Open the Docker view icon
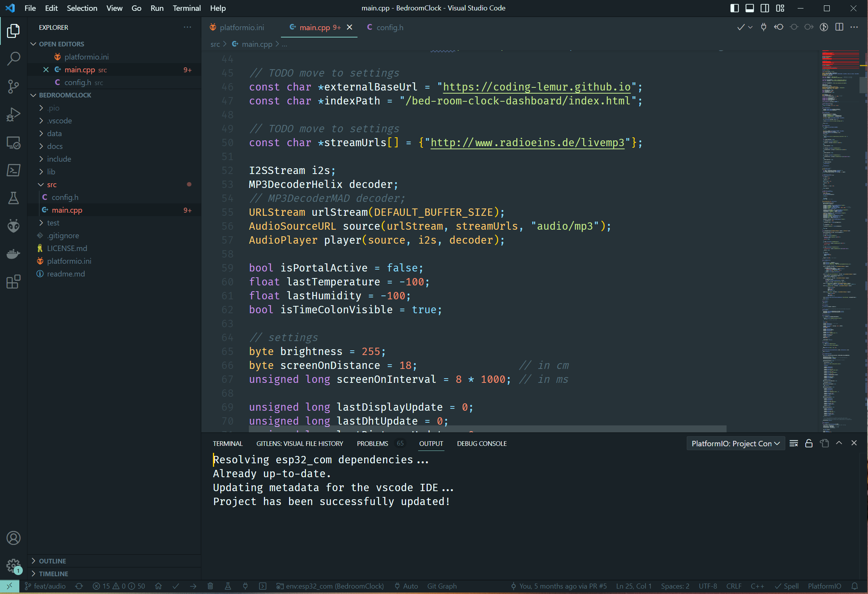This screenshot has height=594, width=868. (x=14, y=254)
